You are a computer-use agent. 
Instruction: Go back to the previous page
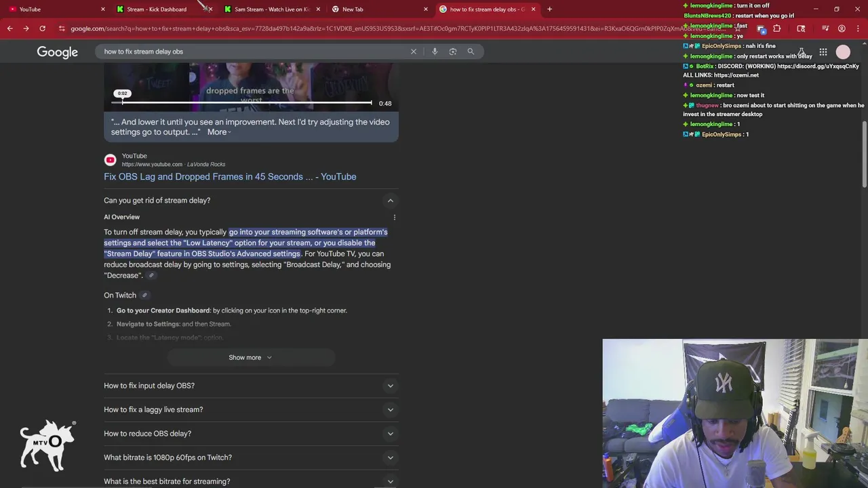click(9, 28)
